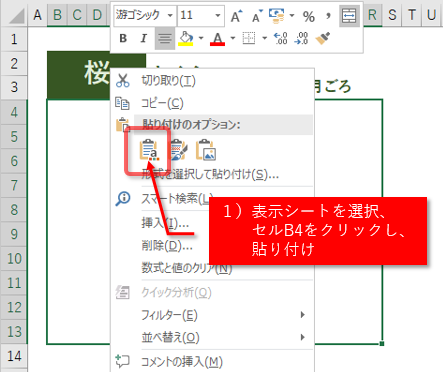Click the copy pages icon
443x372 pixels.
(122, 103)
